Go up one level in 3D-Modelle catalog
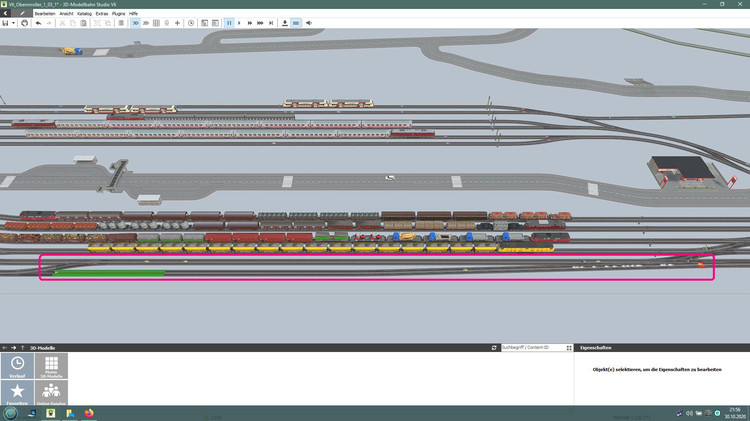Viewport: 750px width, 421px height. [23, 347]
